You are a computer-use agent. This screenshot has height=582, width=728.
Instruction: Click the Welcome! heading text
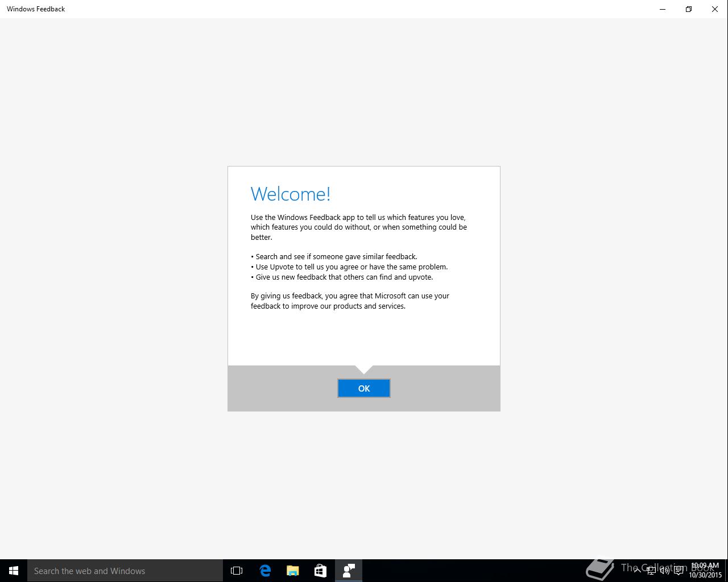291,194
